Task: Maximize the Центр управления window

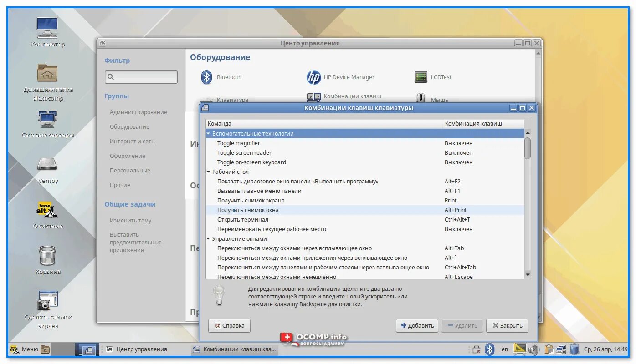Action: pyautogui.click(x=528, y=43)
